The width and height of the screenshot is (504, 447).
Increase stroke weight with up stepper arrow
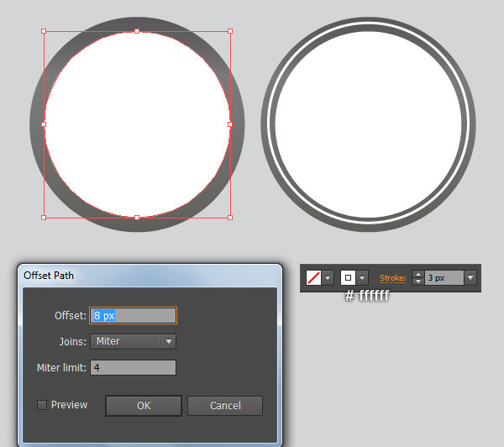(417, 274)
